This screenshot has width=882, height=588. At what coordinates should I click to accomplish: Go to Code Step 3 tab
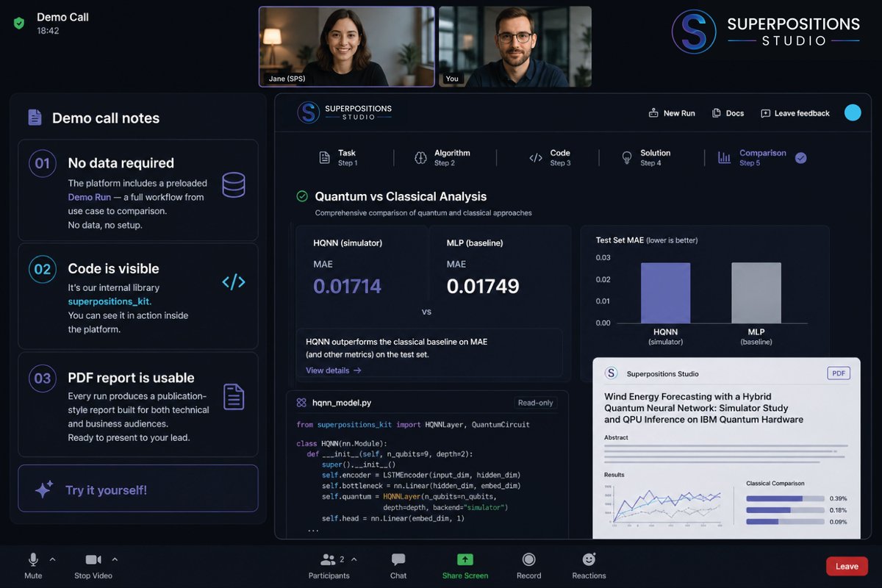click(551, 157)
